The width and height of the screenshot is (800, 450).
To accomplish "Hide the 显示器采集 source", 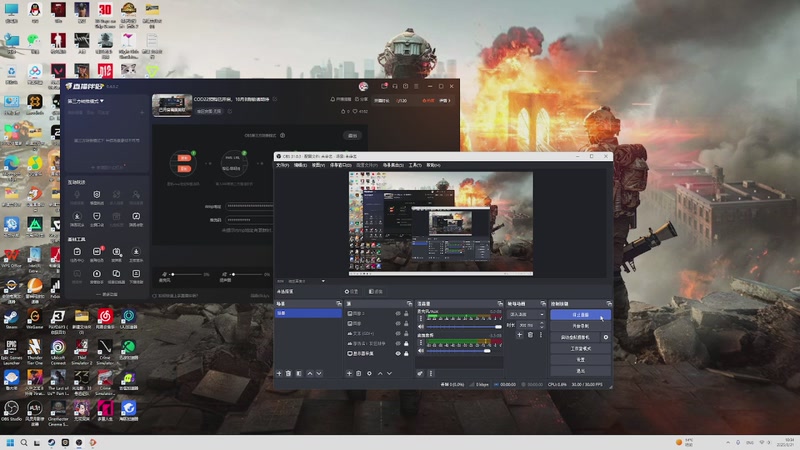I will (x=398, y=353).
